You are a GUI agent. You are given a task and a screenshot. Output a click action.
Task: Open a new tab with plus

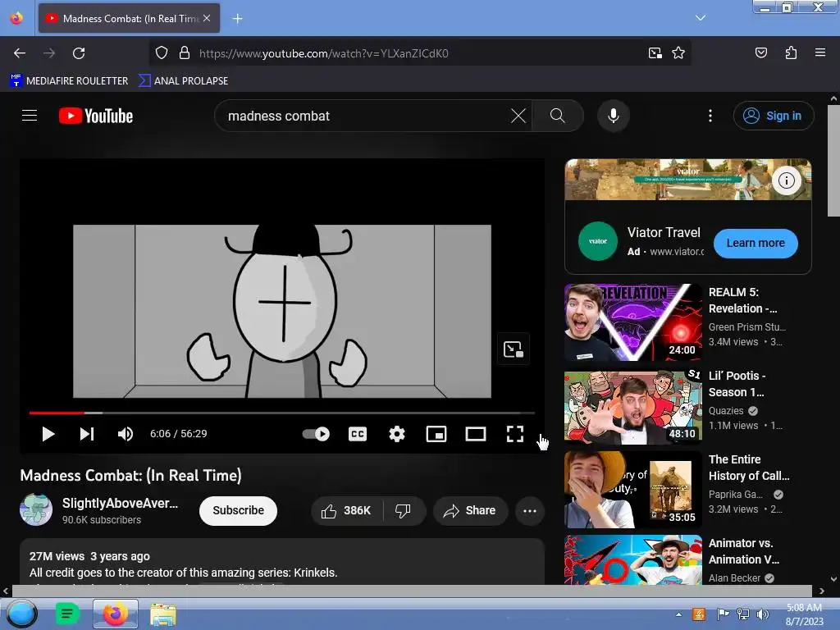pyautogui.click(x=237, y=19)
